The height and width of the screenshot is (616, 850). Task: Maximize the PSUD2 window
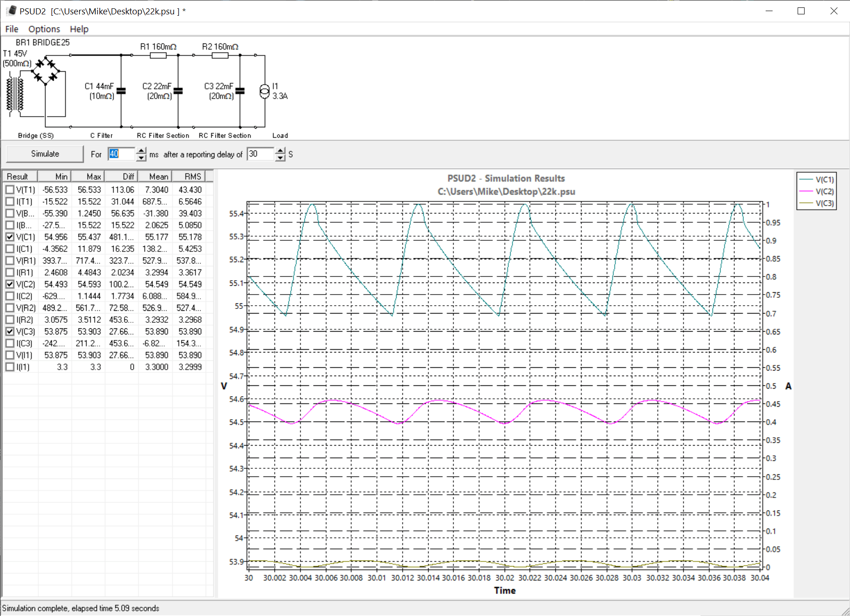pos(801,11)
